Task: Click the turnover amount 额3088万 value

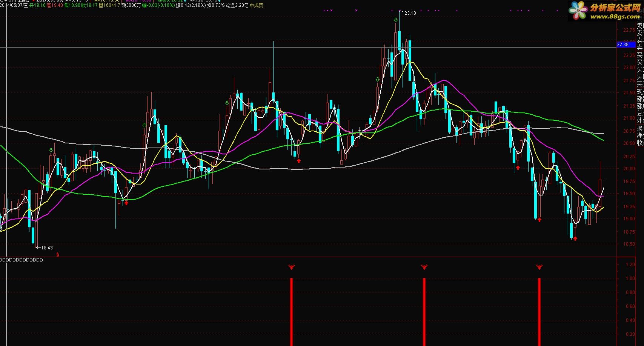Action: [x=131, y=6]
